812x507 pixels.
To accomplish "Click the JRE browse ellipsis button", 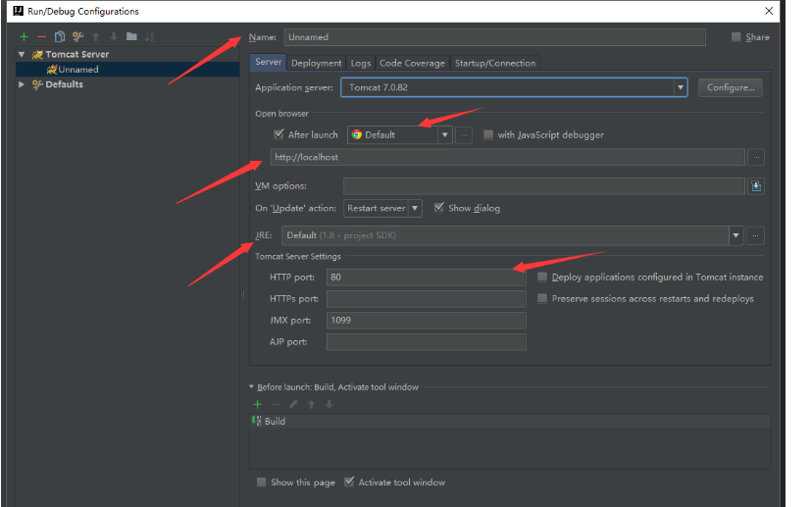I will [755, 235].
